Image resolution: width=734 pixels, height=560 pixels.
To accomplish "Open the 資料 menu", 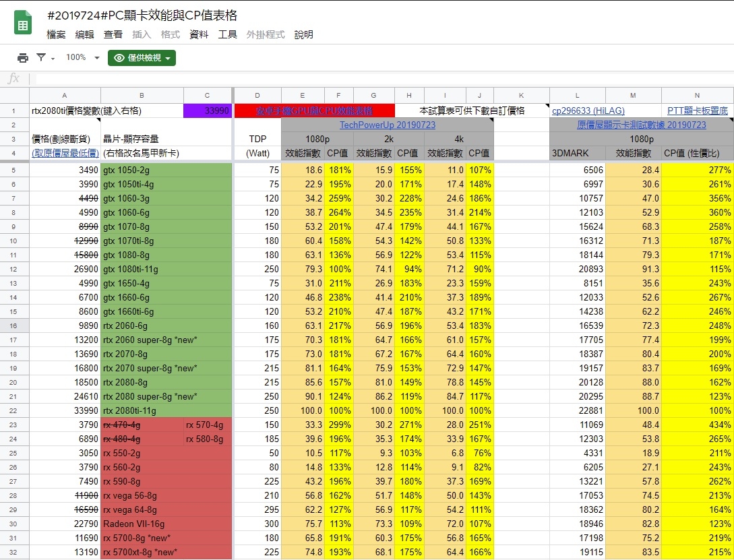I will [x=199, y=34].
